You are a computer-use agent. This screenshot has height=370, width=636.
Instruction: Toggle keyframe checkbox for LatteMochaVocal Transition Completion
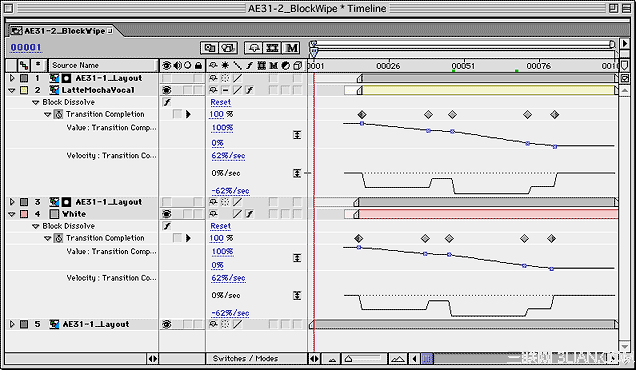(177, 114)
